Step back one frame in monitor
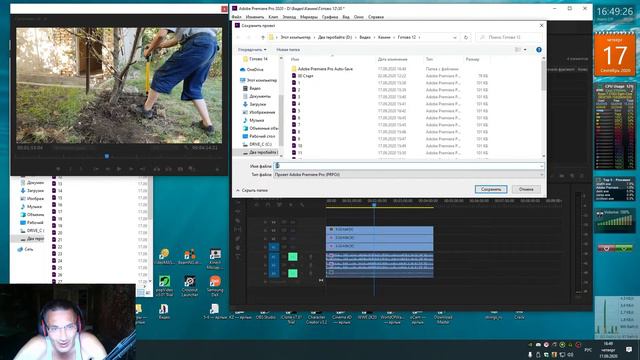 point(107,169)
